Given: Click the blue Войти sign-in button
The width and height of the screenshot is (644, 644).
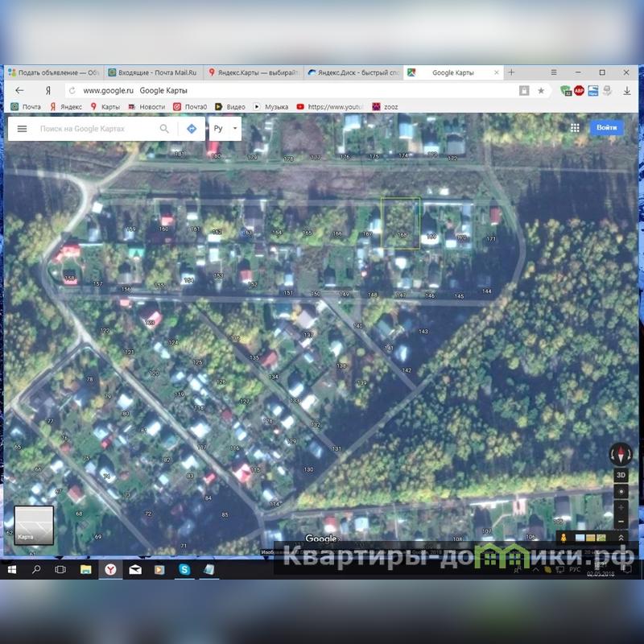Looking at the screenshot, I should (607, 128).
